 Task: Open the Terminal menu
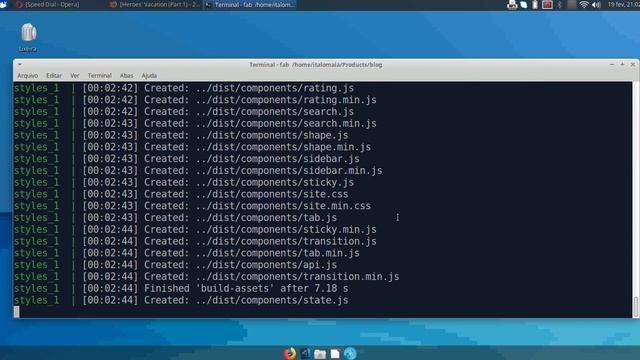100,76
